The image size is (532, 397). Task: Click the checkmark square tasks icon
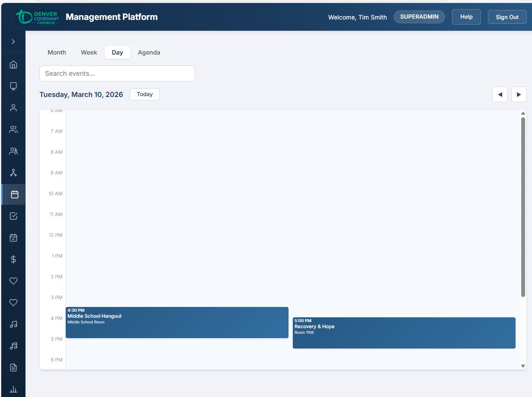click(13, 216)
